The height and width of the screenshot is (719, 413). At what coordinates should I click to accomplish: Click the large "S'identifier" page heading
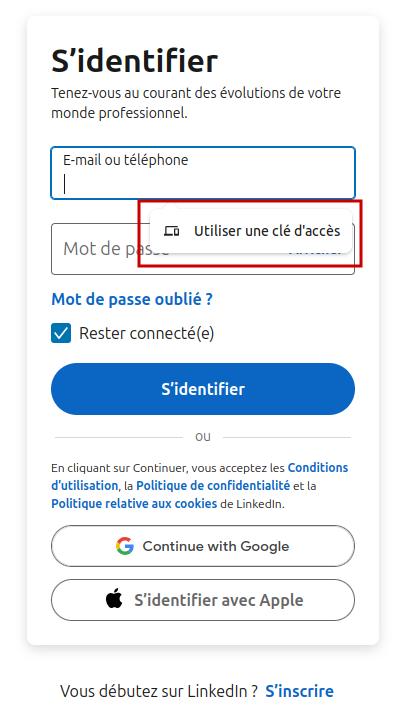[x=134, y=61]
